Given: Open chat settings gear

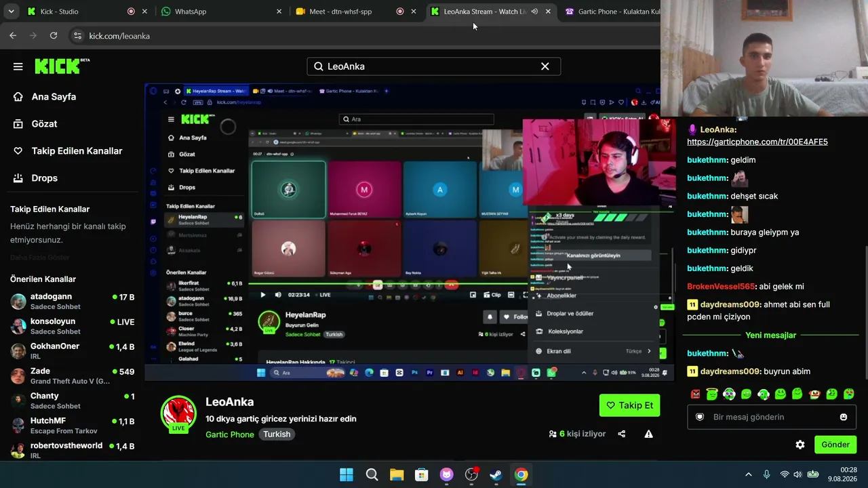Looking at the screenshot, I should point(800,445).
